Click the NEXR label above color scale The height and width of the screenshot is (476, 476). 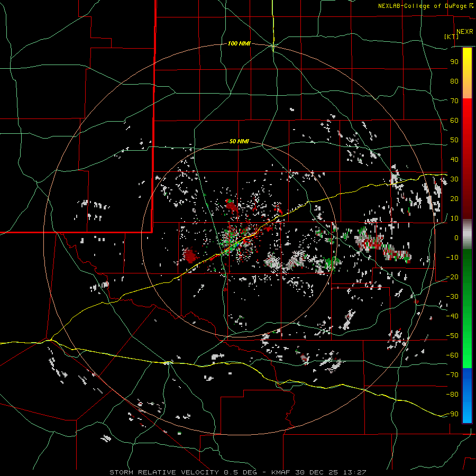(x=464, y=32)
